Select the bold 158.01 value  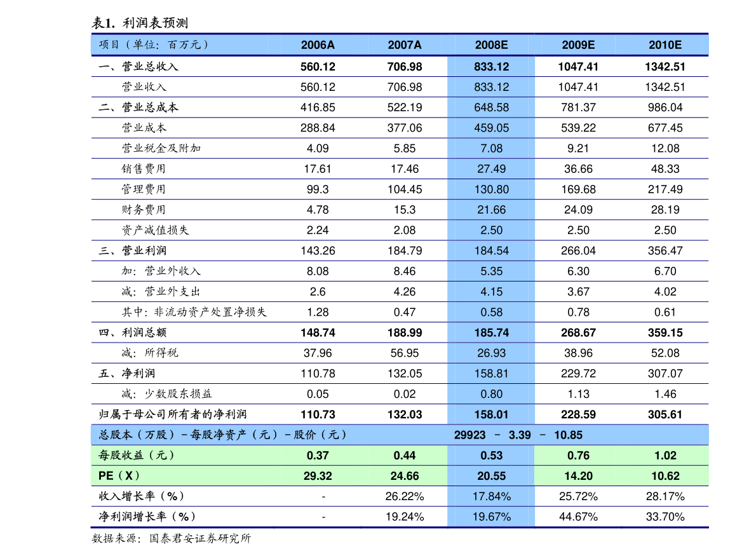click(x=491, y=414)
